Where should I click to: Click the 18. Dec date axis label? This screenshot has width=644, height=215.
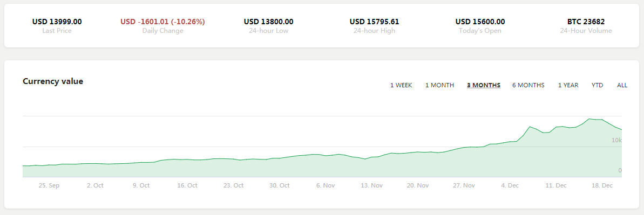[x=602, y=185]
